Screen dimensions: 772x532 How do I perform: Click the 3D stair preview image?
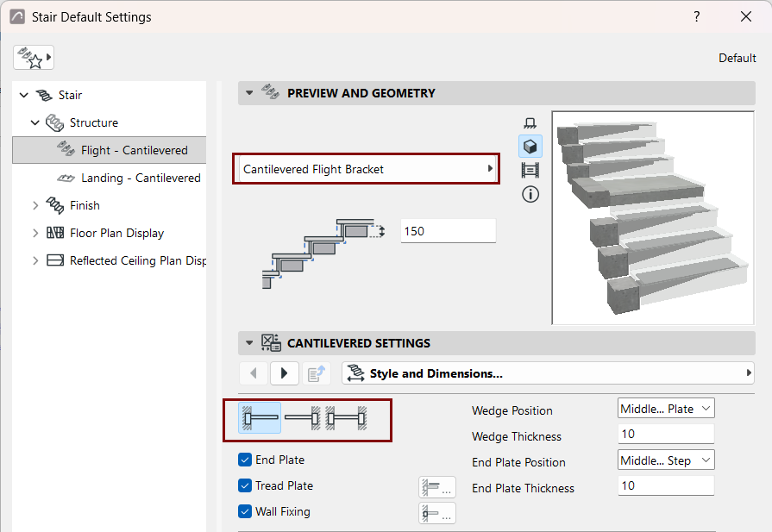point(653,217)
